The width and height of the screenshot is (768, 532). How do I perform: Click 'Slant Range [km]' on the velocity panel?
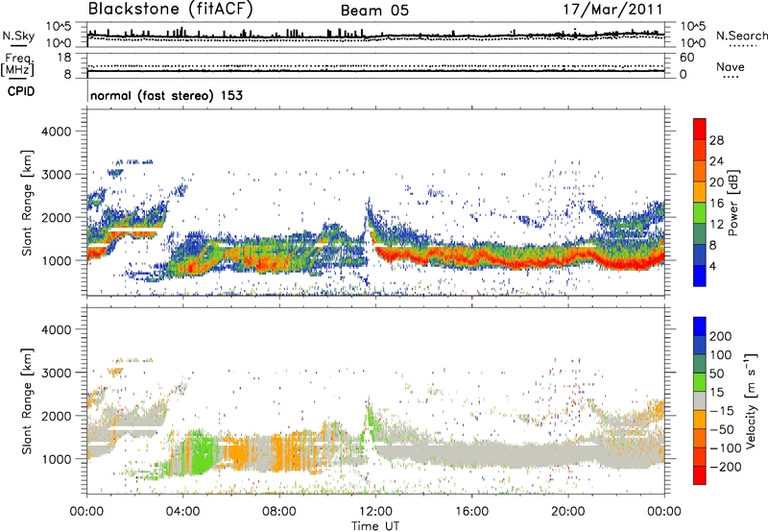[27, 400]
